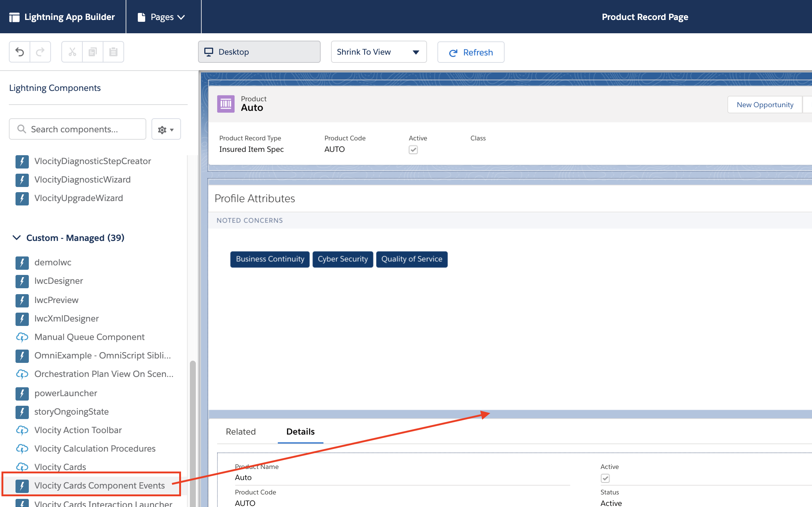812x507 pixels.
Task: Select the VlocityDiagnosticStepCreator component icon
Action: coord(22,161)
